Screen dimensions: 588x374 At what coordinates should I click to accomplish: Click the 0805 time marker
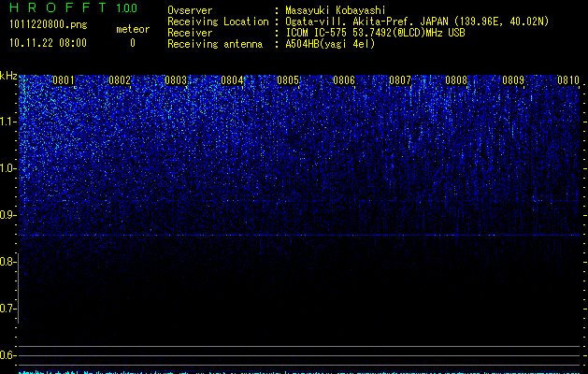(x=288, y=80)
